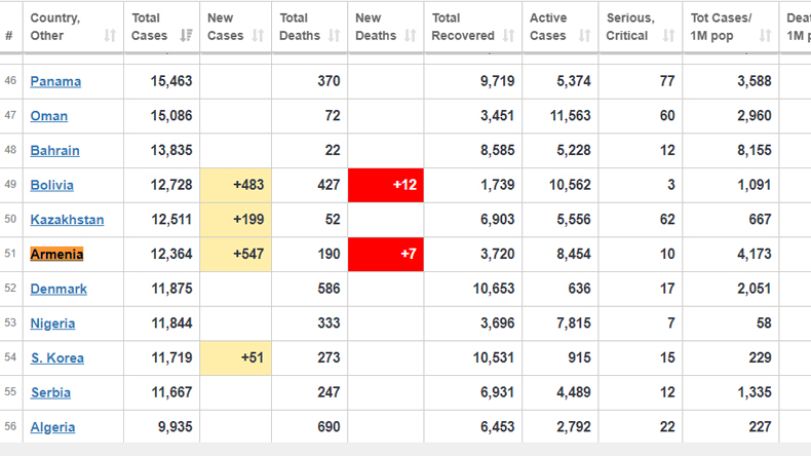This screenshot has height=456, width=811.
Task: Open the Bolivia country link
Action: click(52, 185)
